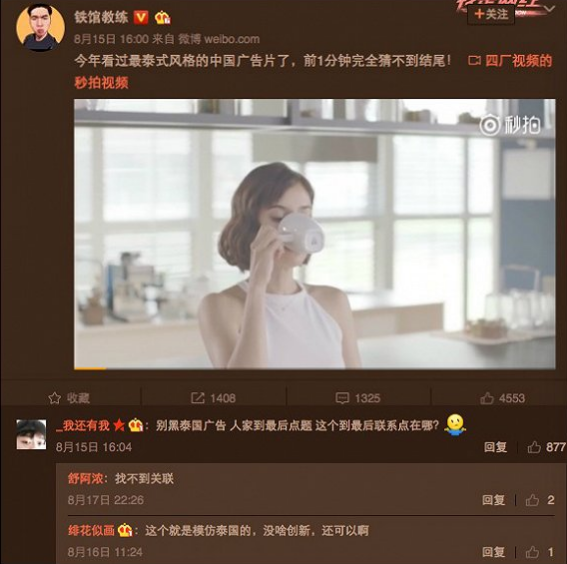This screenshot has width=567, height=564.
Task: Open repost share icon with 1408
Action: [197, 398]
